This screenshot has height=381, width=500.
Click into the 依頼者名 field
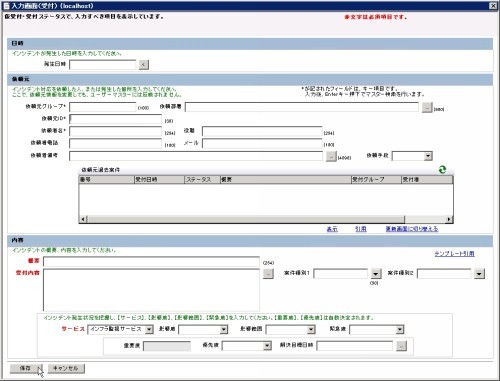116,131
